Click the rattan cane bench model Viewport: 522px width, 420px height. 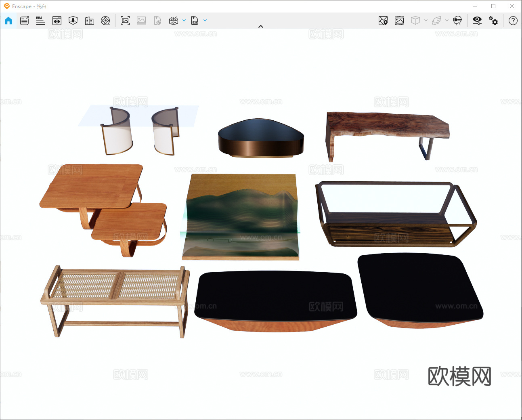(x=115, y=301)
